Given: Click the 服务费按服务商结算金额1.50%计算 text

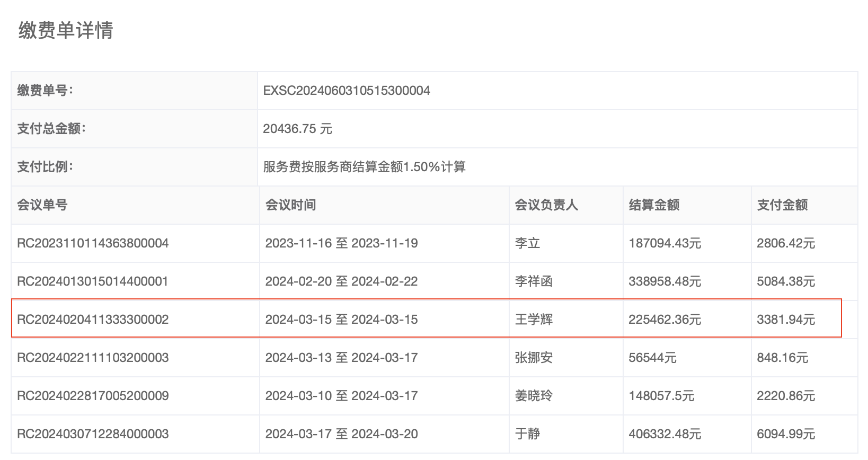Looking at the screenshot, I should coord(364,167).
